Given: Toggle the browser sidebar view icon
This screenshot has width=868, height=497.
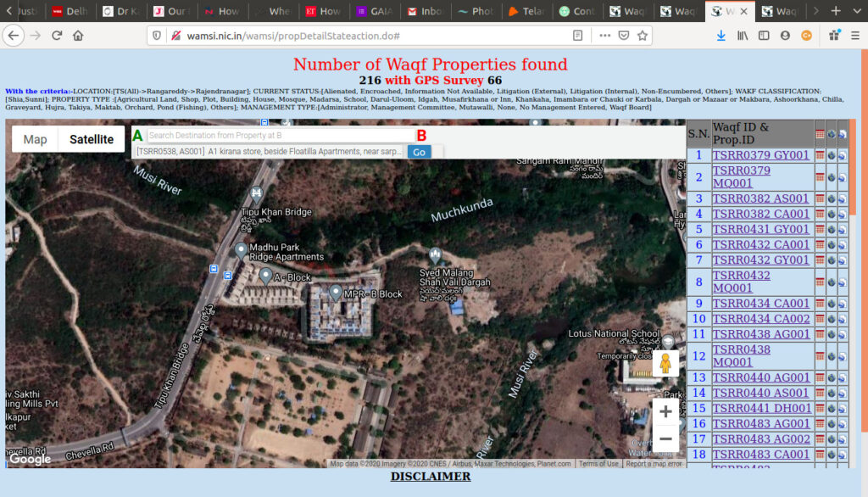Looking at the screenshot, I should coord(765,36).
